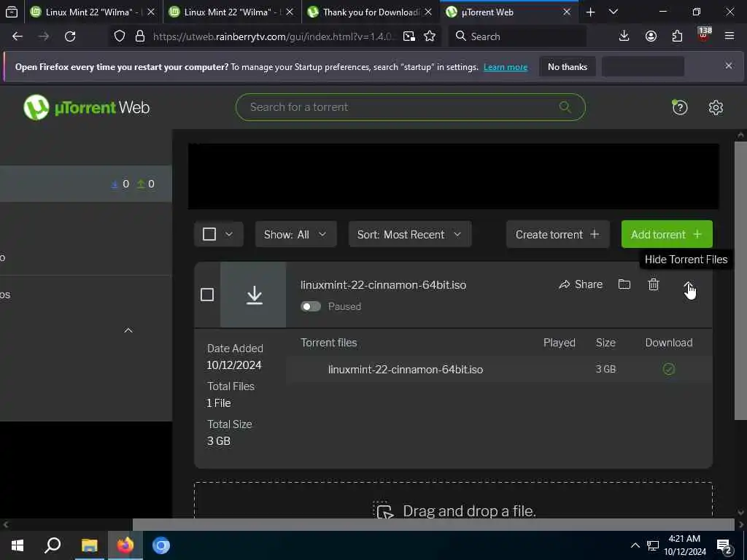Dismiss the startup notification bar

pyautogui.click(x=729, y=66)
